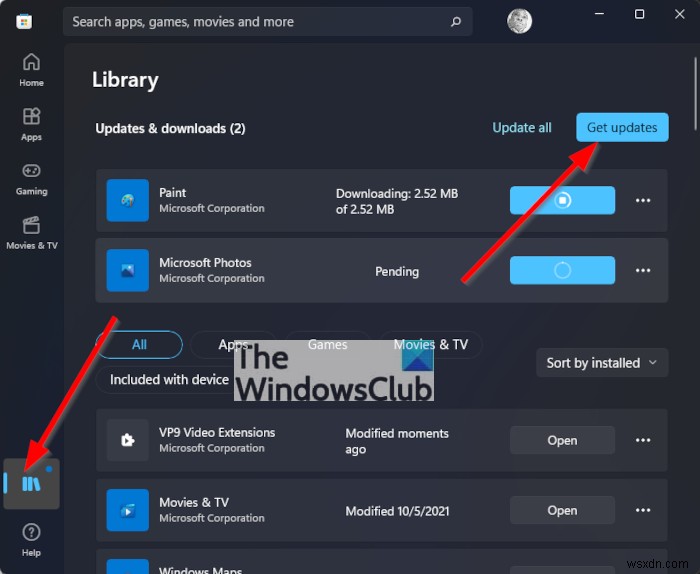Stop the Paint download
The image size is (700, 574).
[x=562, y=200]
